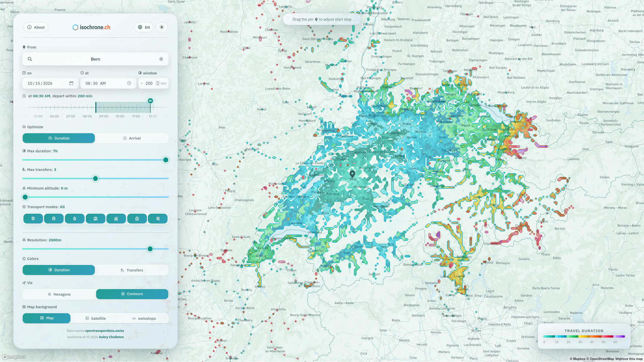The image size is (644, 362).
Task: Click the OpenStreetMap attribution link
Action: (x=600, y=359)
